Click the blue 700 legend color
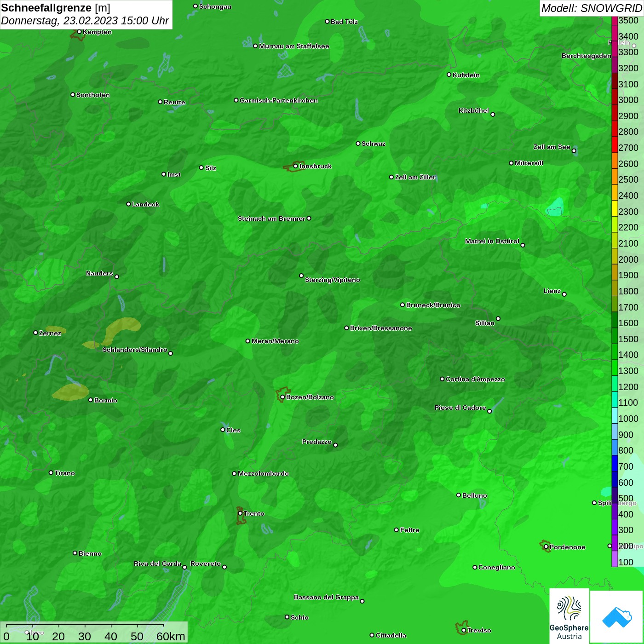The width and height of the screenshot is (644, 644). coord(615,463)
